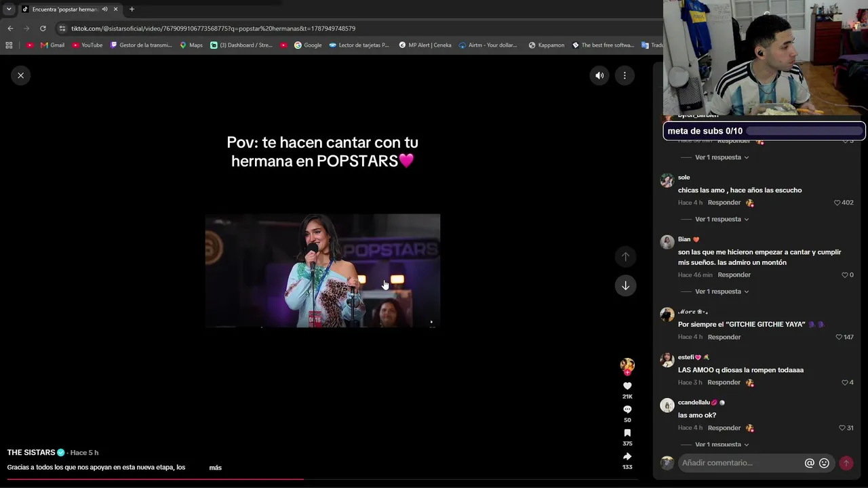
Task: Open sole's profile avatar
Action: click(667, 180)
